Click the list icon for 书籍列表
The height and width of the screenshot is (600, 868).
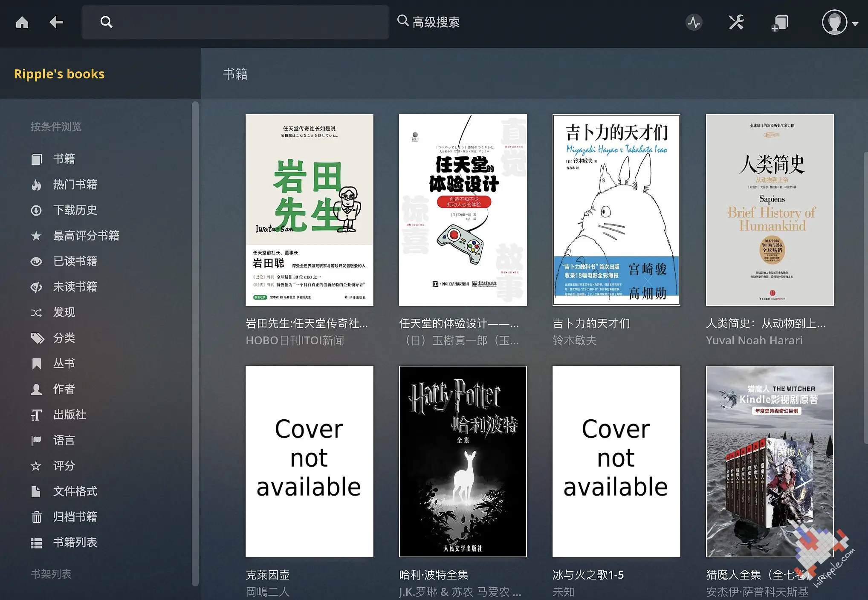point(37,543)
